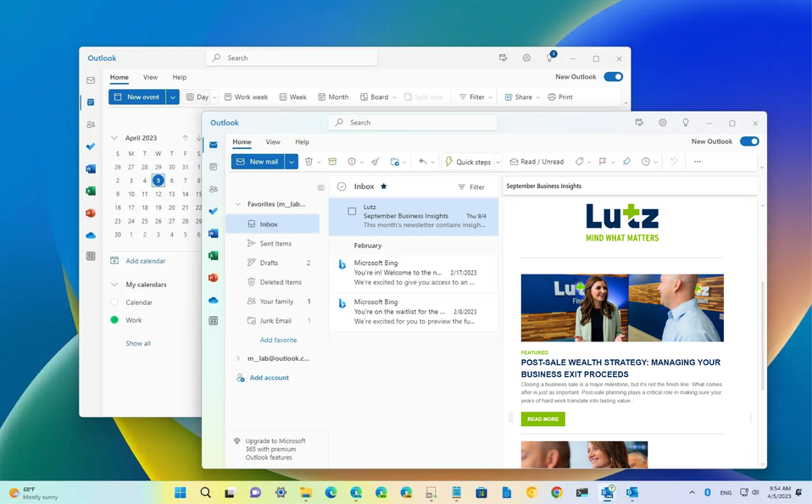
Task: Open People from front window sidebar
Action: (x=214, y=189)
